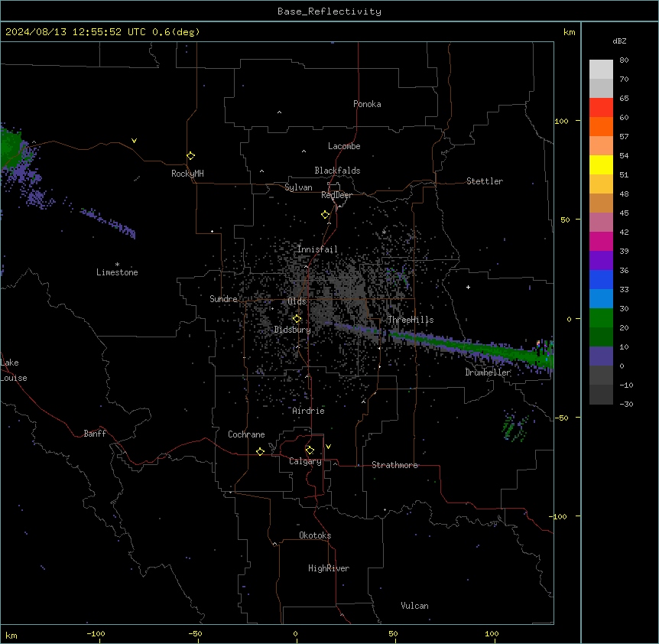Click the dBZ legend heading

pyautogui.click(x=619, y=41)
